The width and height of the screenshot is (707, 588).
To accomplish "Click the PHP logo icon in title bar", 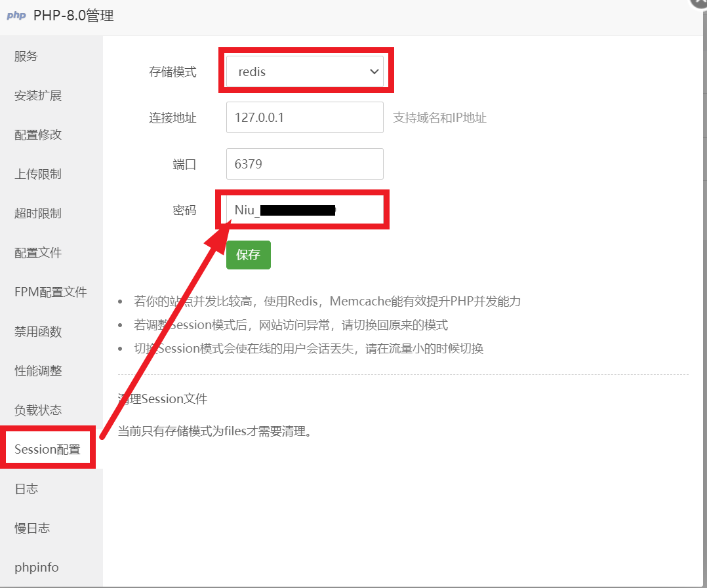I will pyautogui.click(x=16, y=16).
